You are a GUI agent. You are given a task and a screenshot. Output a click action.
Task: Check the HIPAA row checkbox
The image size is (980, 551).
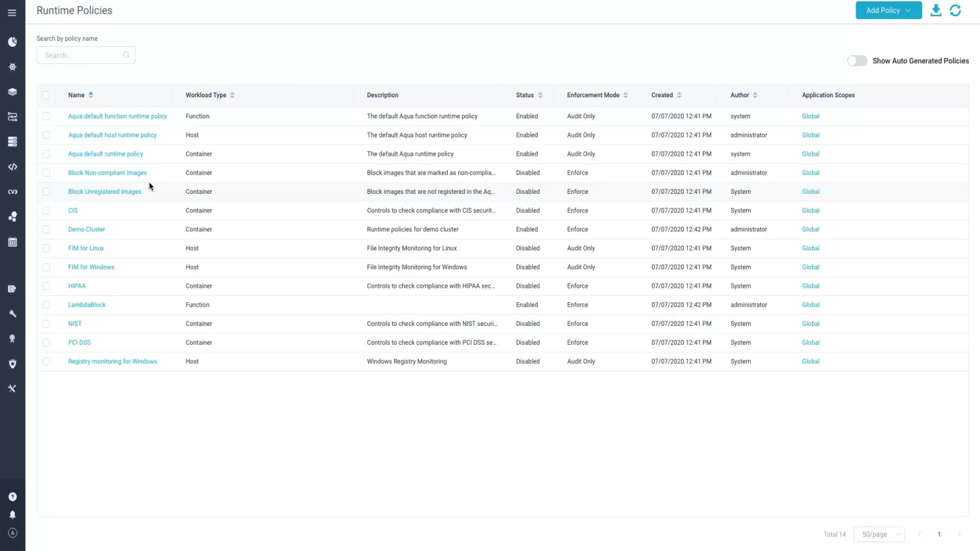(x=46, y=286)
